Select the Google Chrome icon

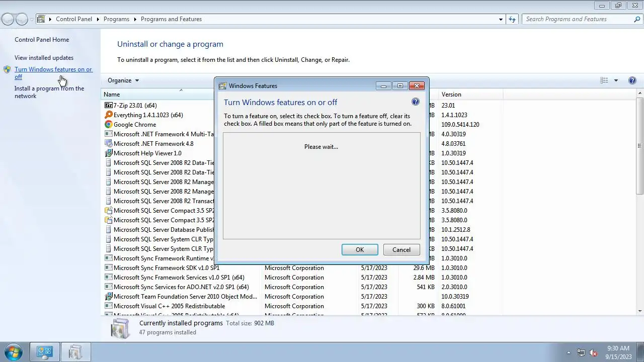click(108, 125)
